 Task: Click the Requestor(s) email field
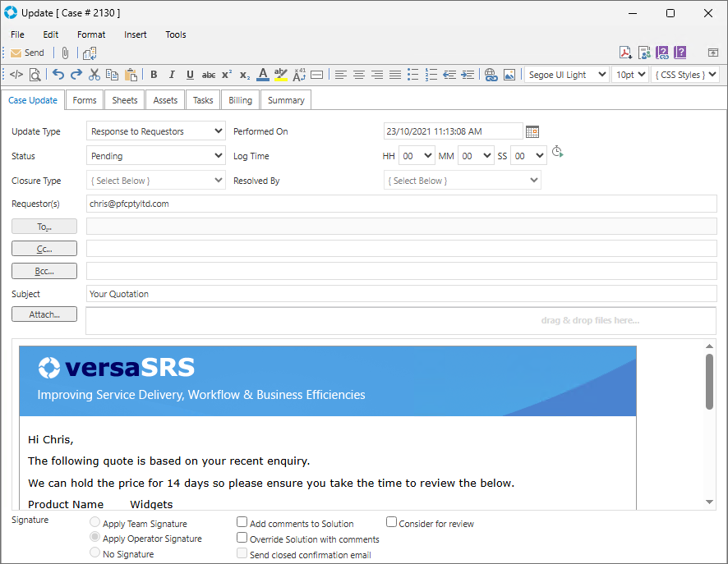pos(402,204)
